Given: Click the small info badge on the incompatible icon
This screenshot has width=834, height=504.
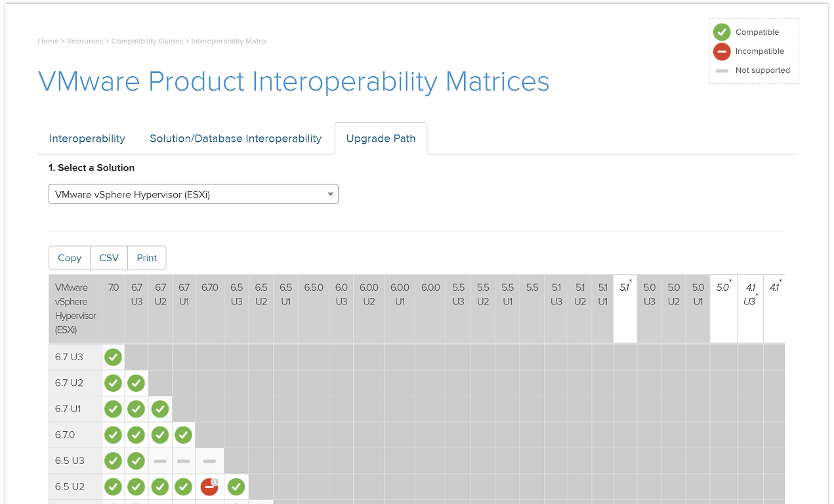Looking at the screenshot, I should pos(215,481).
